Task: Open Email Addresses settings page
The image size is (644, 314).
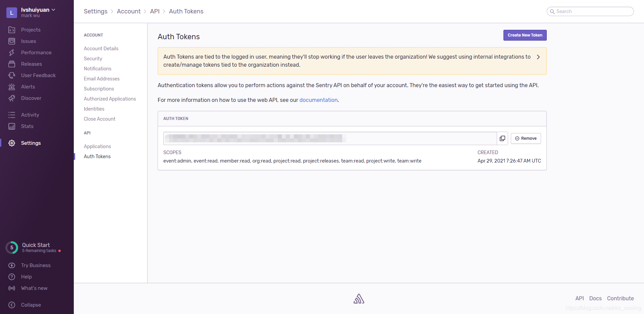Action: (102, 79)
